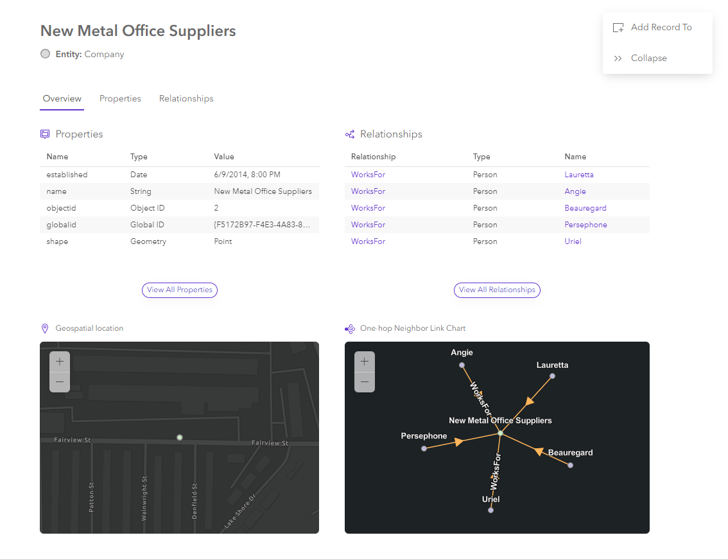Image resolution: width=728 pixels, height=560 pixels.
Task: Click the double-chevron Collapse icon
Action: [x=618, y=58]
